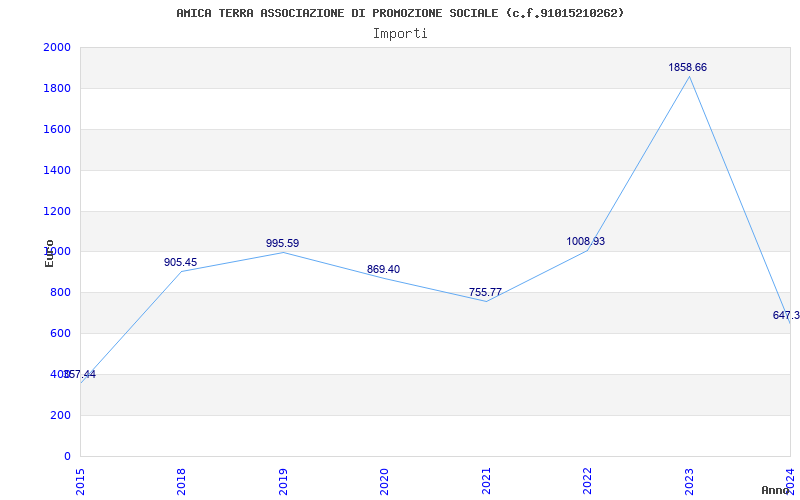Select year 2018 on the x-axis
Image resolution: width=800 pixels, height=500 pixels.
pos(182,480)
